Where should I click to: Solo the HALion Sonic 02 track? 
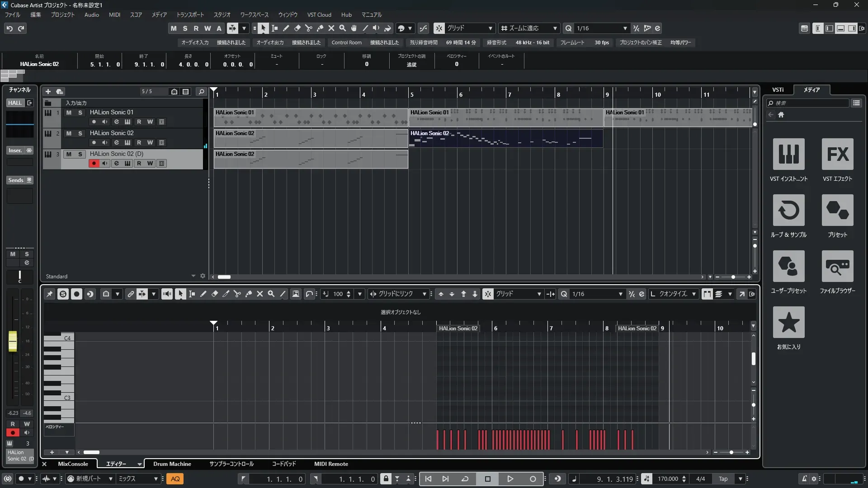(x=80, y=133)
